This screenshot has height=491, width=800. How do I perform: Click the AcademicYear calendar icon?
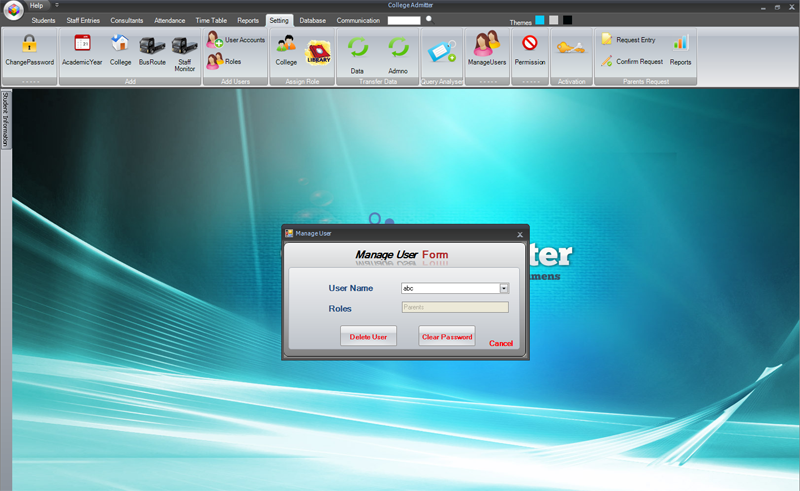pos(82,43)
